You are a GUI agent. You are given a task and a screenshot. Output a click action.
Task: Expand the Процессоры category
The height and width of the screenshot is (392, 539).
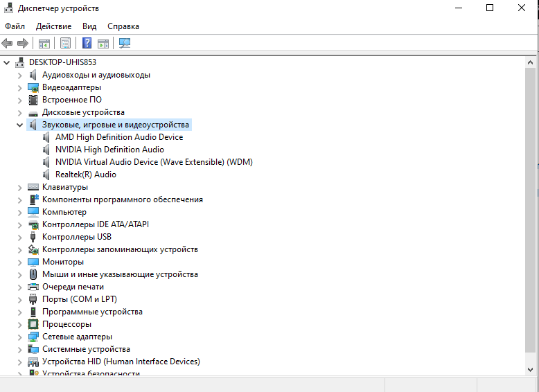(19, 325)
